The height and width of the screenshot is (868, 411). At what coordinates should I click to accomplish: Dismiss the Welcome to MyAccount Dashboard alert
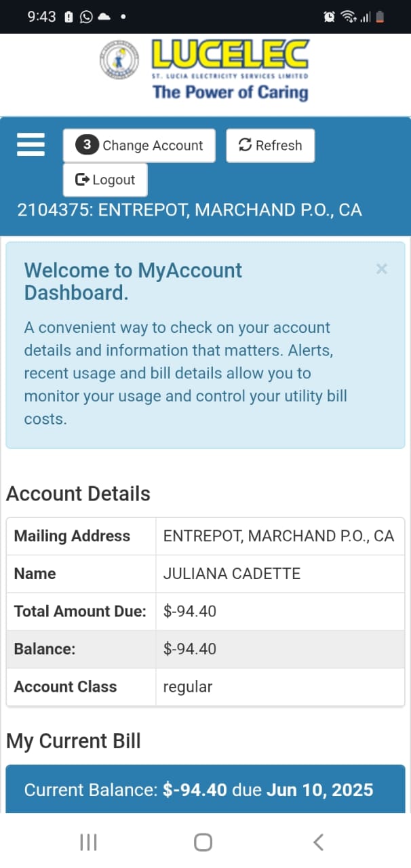tap(382, 269)
